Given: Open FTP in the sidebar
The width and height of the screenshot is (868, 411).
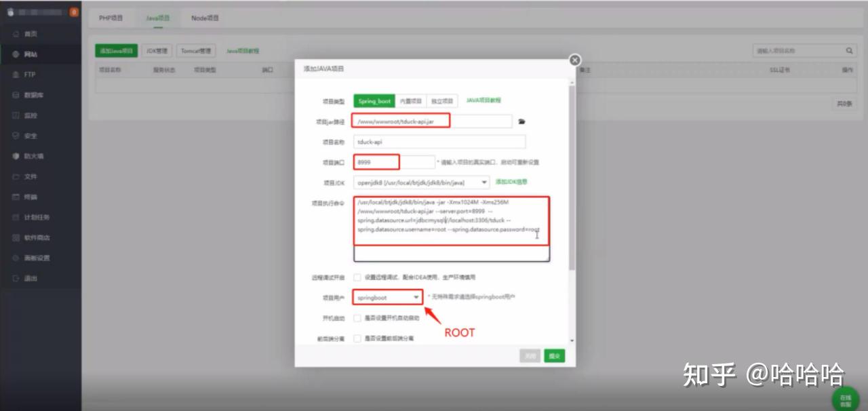Looking at the screenshot, I should tap(29, 75).
